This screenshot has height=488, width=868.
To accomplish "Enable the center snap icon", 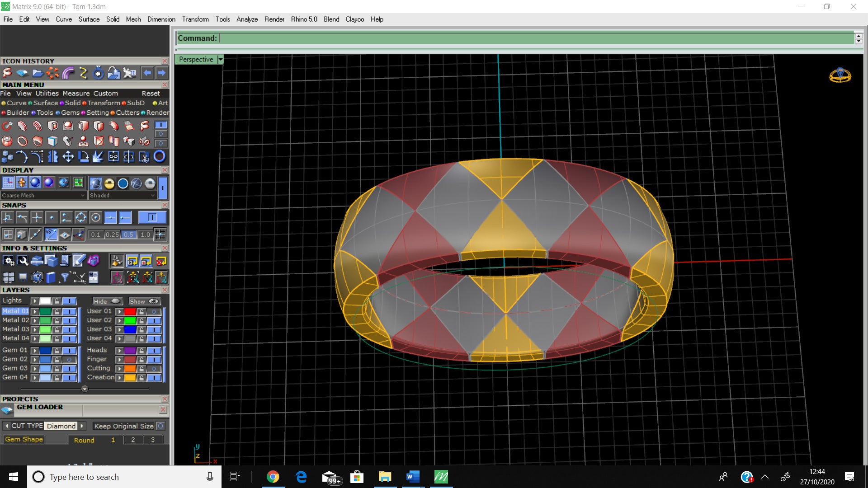I will pyautogui.click(x=95, y=218).
